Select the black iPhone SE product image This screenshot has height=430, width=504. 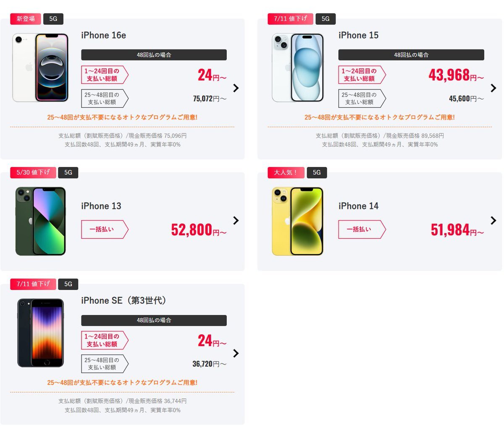point(40,333)
